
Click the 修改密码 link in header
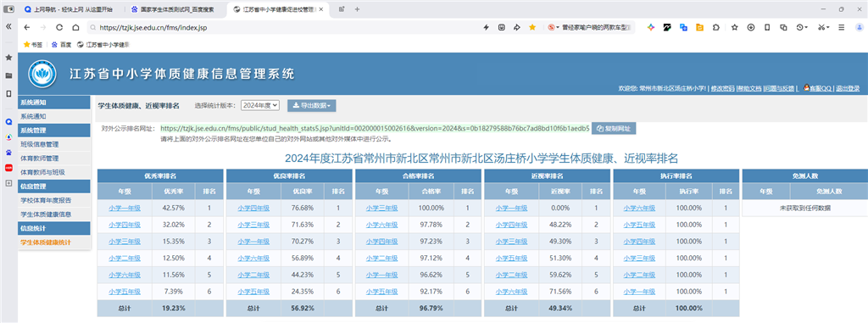[x=722, y=88]
